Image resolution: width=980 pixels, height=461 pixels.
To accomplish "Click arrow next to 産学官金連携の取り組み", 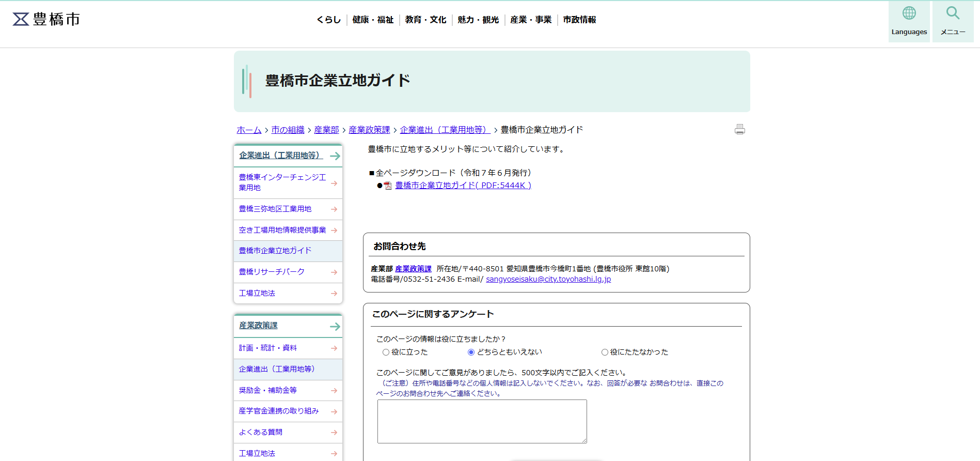I will click(x=334, y=411).
